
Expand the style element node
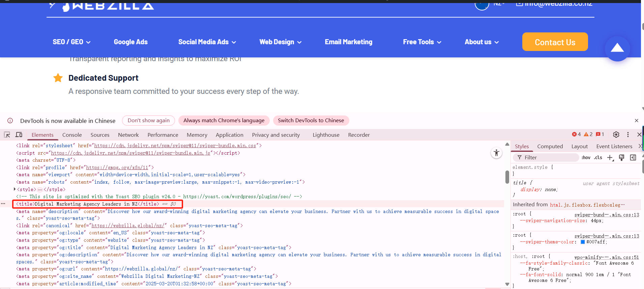pos(14,189)
